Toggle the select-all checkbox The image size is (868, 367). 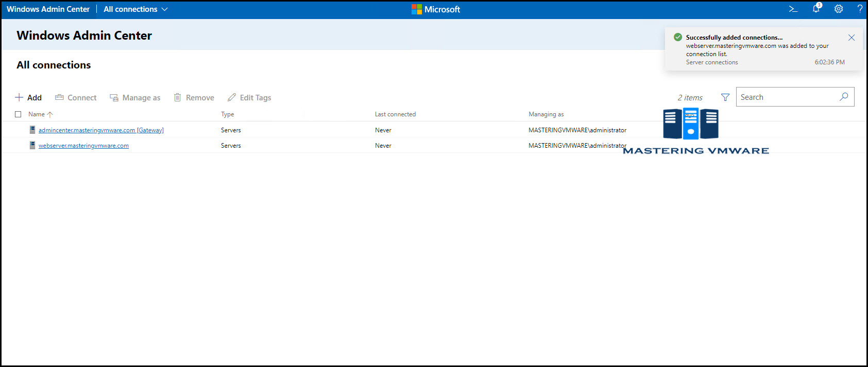(18, 114)
